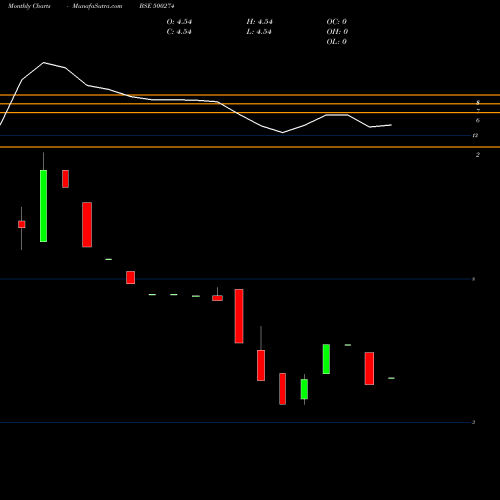This screenshot has width=500, height=500.
Task: Click the 'C: 4.54' close value
Action: tap(179, 32)
